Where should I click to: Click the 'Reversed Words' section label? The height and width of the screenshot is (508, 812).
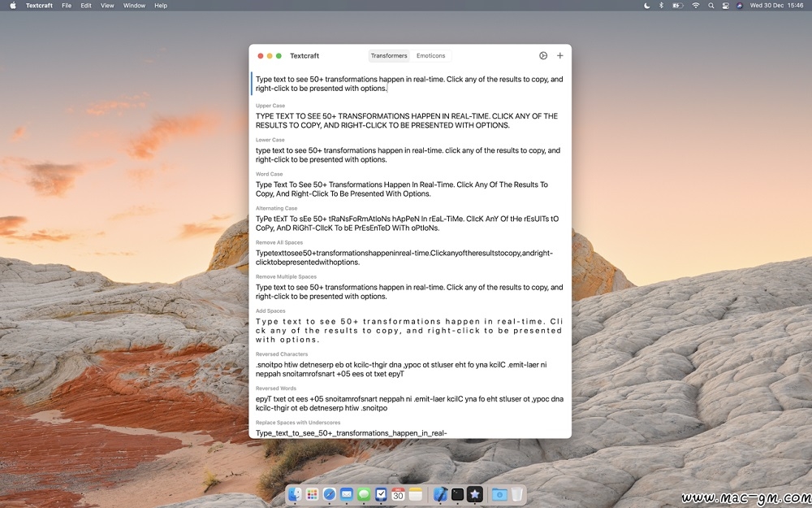275,389
